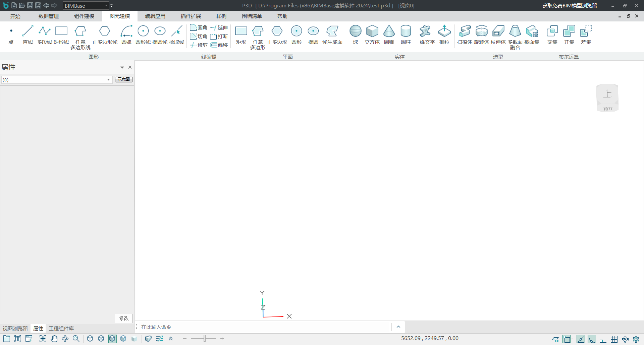Toggle the grid display in status bar
The width and height of the screenshot is (644, 345).
point(614,339)
